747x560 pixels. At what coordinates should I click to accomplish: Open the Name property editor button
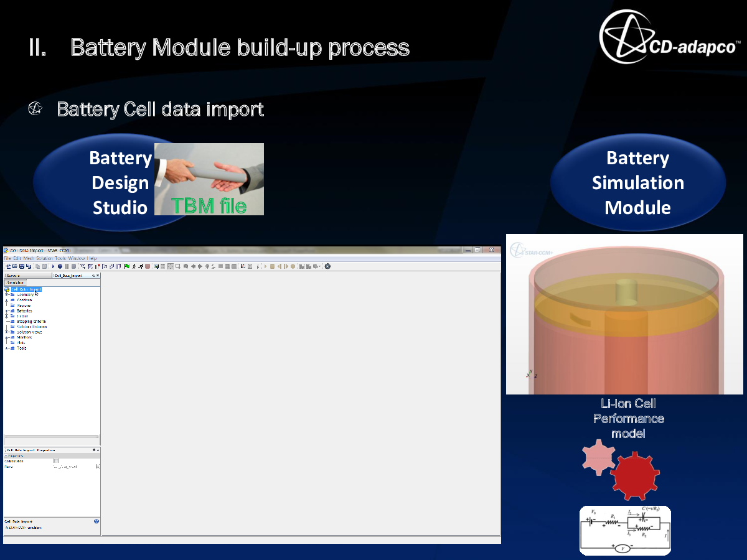(x=97, y=466)
